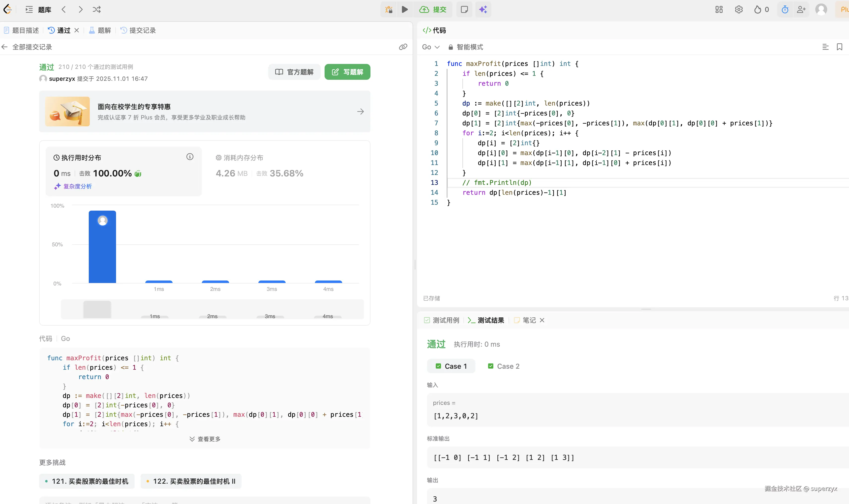Copy submission link with the chain icon
849x504 pixels.
pyautogui.click(x=403, y=47)
